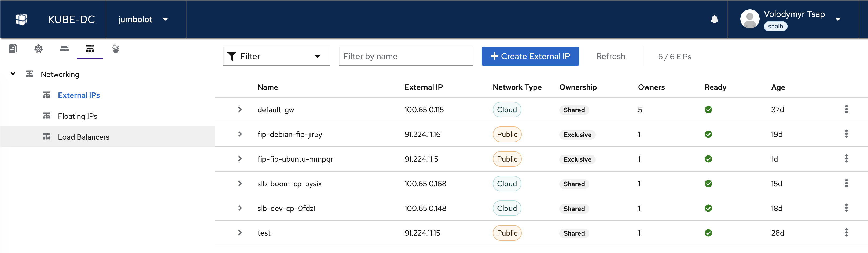The image size is (868, 253).
Task: Open kebab menu for test row
Action: pos(846,233)
